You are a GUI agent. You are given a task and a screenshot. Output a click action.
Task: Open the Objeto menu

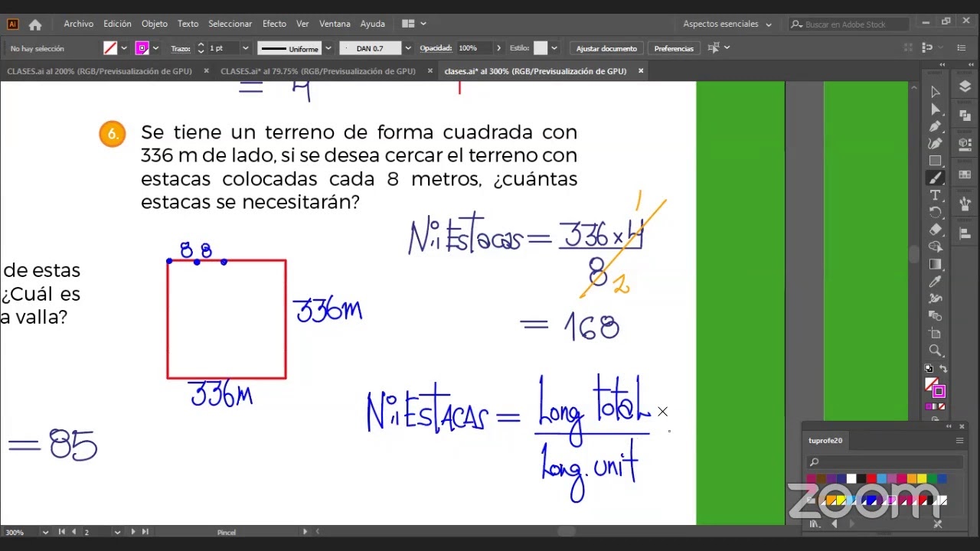click(x=155, y=24)
